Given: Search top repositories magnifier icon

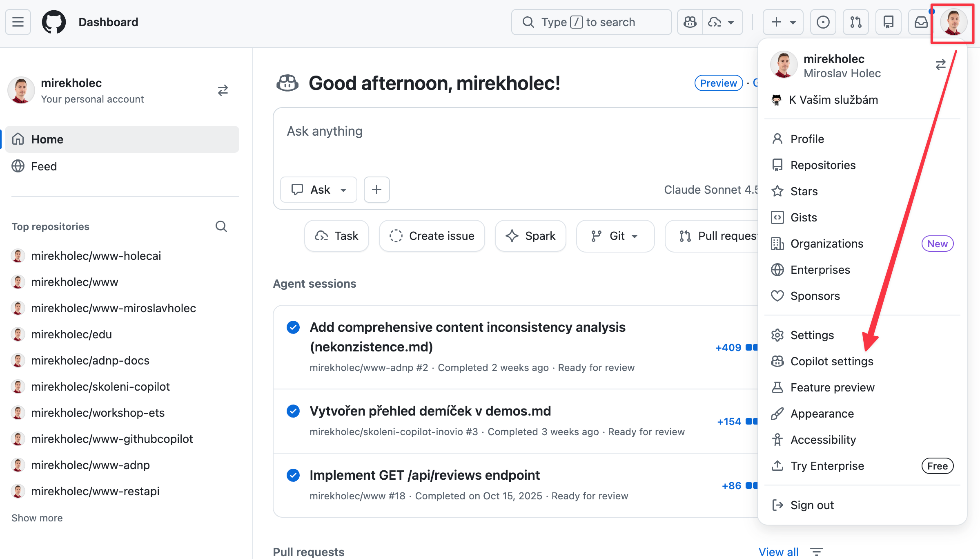Looking at the screenshot, I should (x=221, y=226).
